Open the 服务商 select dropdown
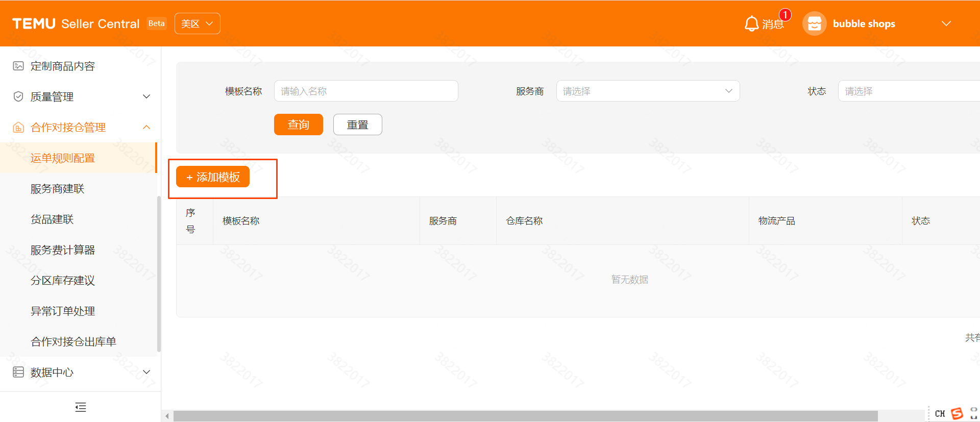Image resolution: width=980 pixels, height=422 pixels. click(x=647, y=91)
